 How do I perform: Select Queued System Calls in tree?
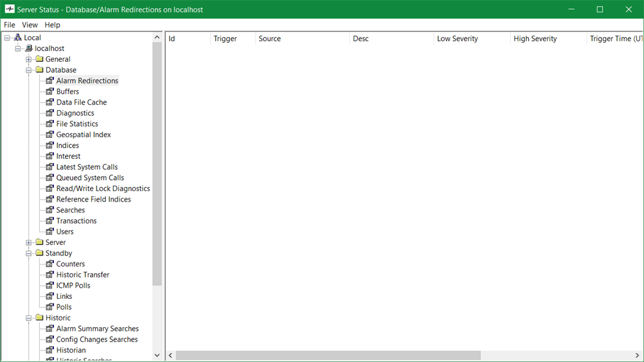(90, 178)
